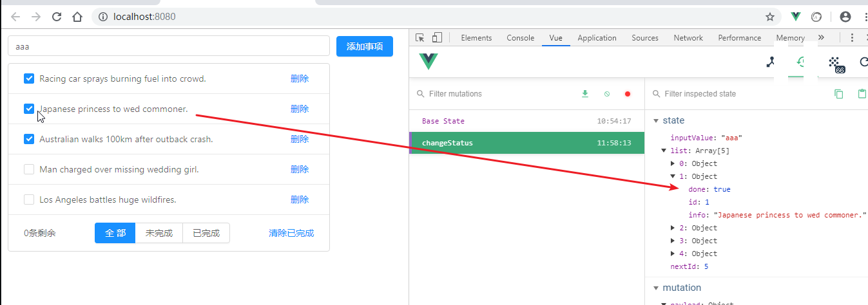Bookmark this page with the star icon
This screenshot has width=868, height=305.
point(770,17)
